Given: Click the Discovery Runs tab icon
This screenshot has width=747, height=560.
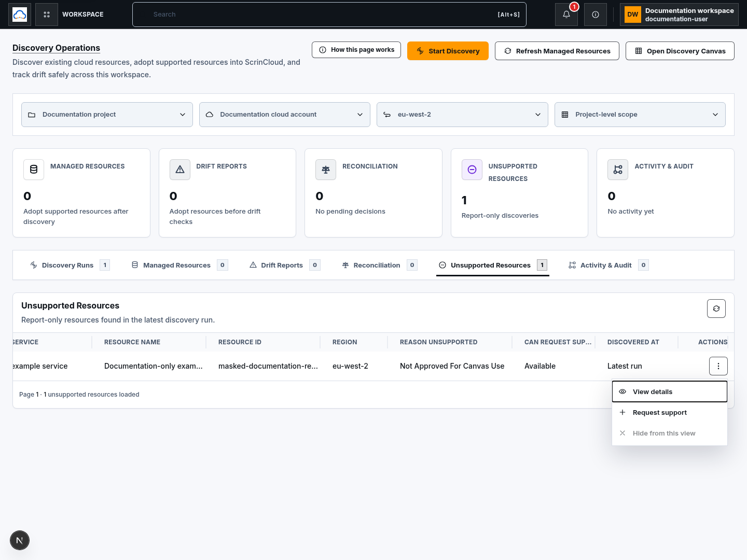Looking at the screenshot, I should point(34,265).
